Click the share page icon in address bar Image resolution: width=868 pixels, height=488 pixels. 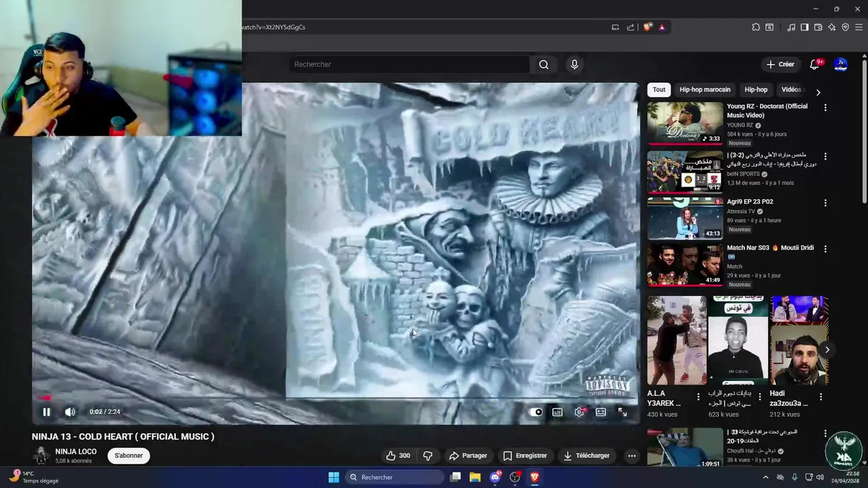point(631,27)
